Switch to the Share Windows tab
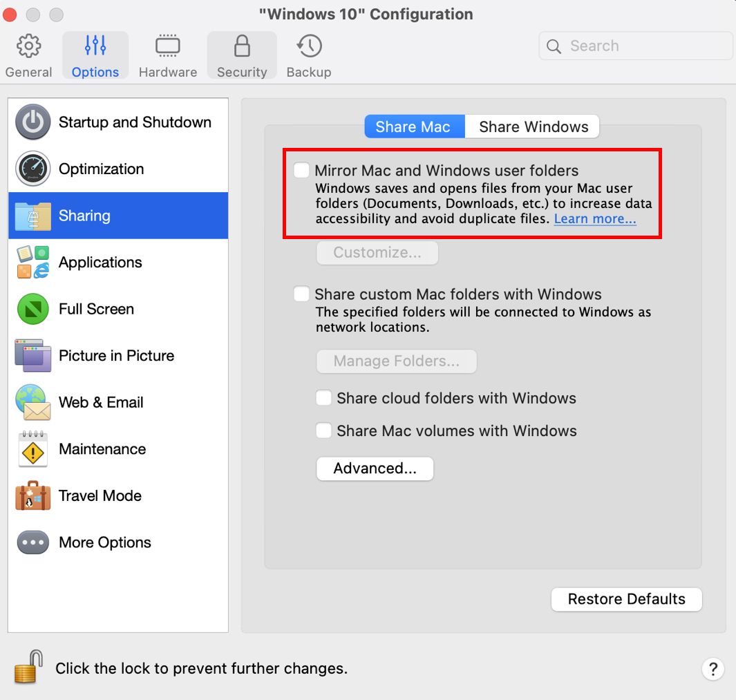This screenshot has height=700, width=736. tap(532, 126)
